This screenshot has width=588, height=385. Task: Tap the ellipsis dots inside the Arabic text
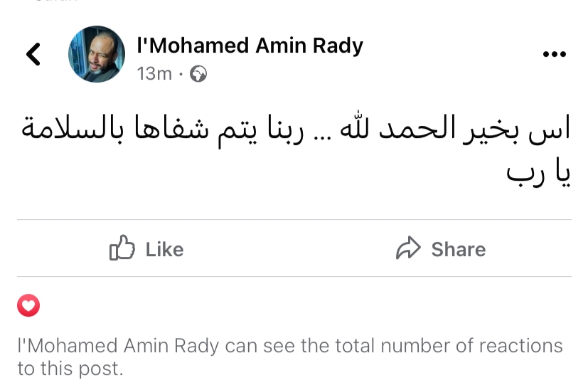click(x=323, y=137)
